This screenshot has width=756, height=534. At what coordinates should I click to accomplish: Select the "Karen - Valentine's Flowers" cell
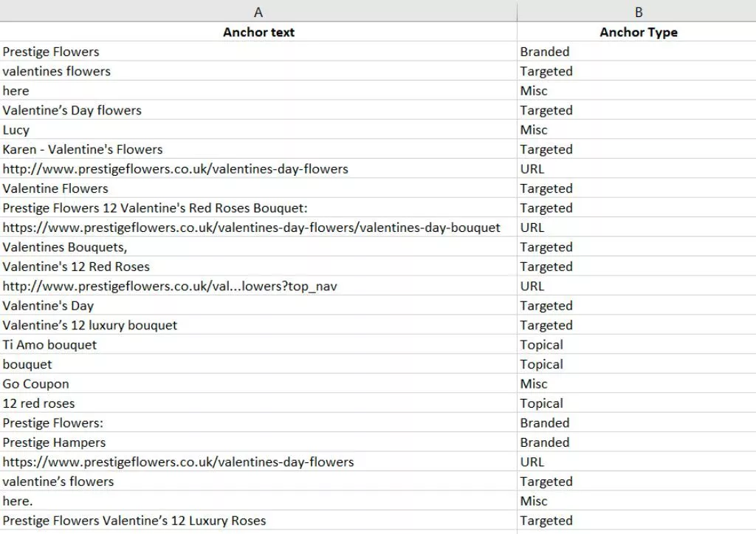coord(83,149)
